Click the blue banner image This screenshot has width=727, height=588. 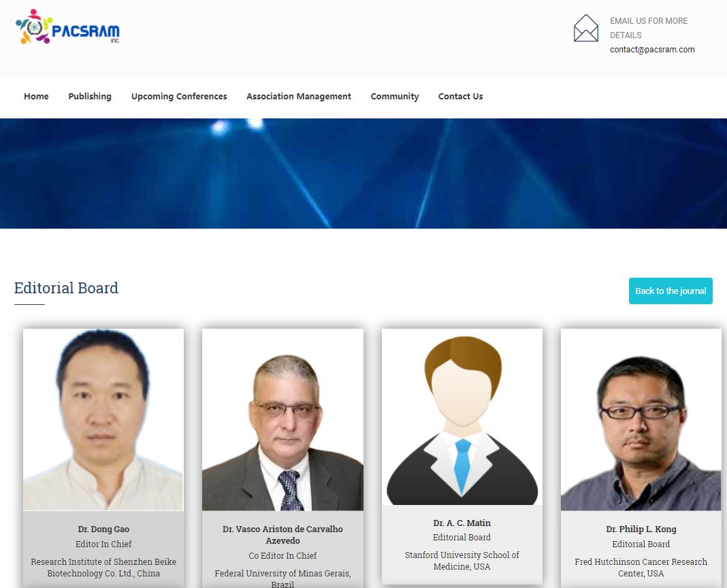363,174
